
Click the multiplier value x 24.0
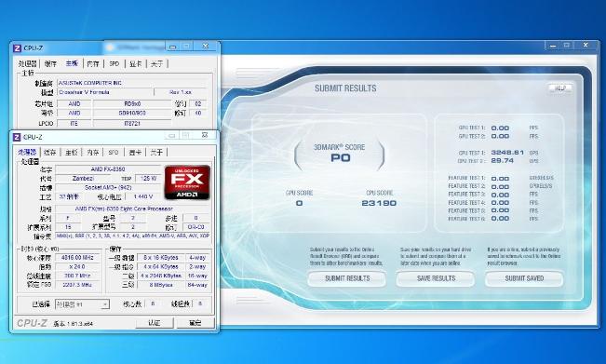(77, 267)
